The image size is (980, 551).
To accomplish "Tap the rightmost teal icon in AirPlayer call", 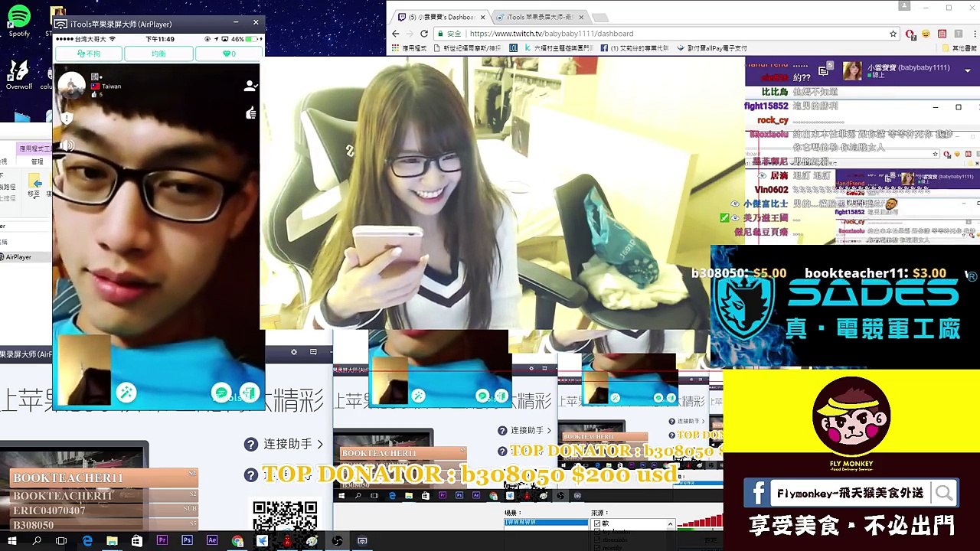I will tap(249, 393).
